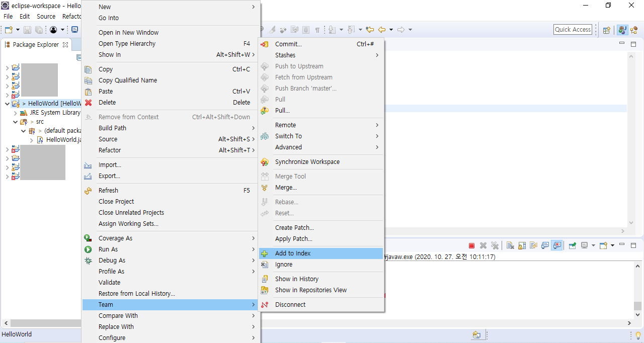Click the Remove All Terminated Launches icon
Viewport: 644px width, 343px height.
click(x=495, y=245)
